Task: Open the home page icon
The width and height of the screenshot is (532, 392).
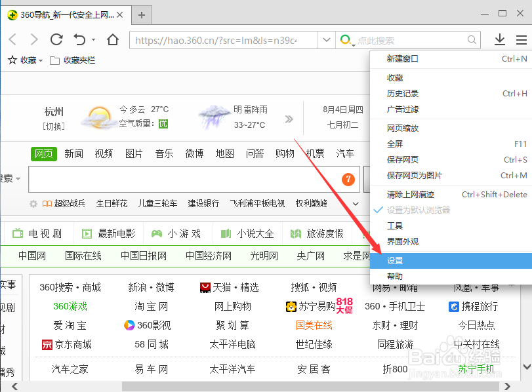Action: 113,40
